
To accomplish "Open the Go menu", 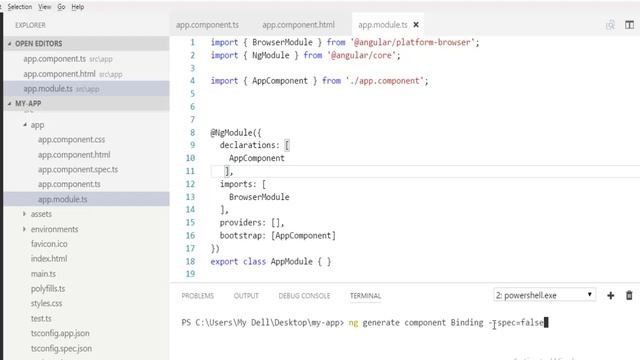I will click(x=61, y=7).
